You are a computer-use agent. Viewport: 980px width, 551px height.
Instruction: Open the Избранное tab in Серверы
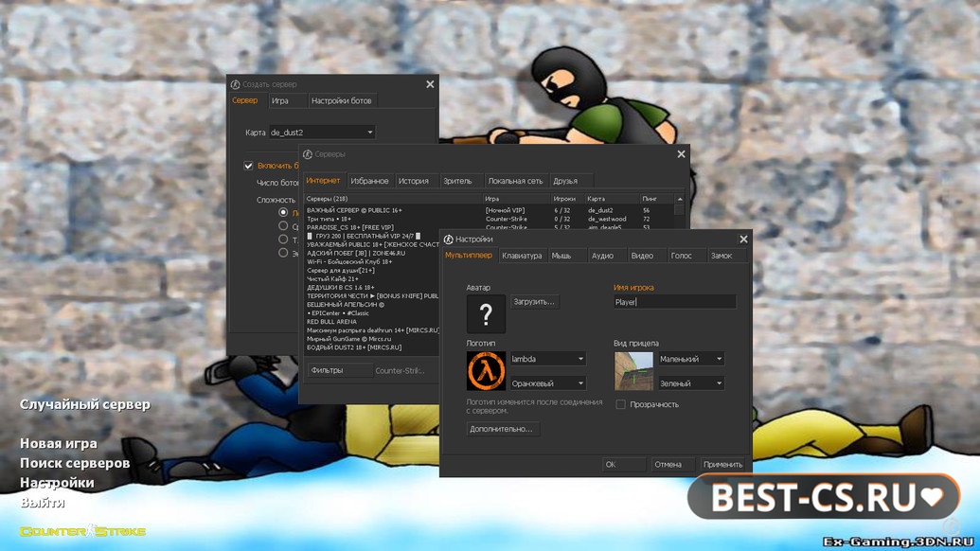pyautogui.click(x=369, y=181)
